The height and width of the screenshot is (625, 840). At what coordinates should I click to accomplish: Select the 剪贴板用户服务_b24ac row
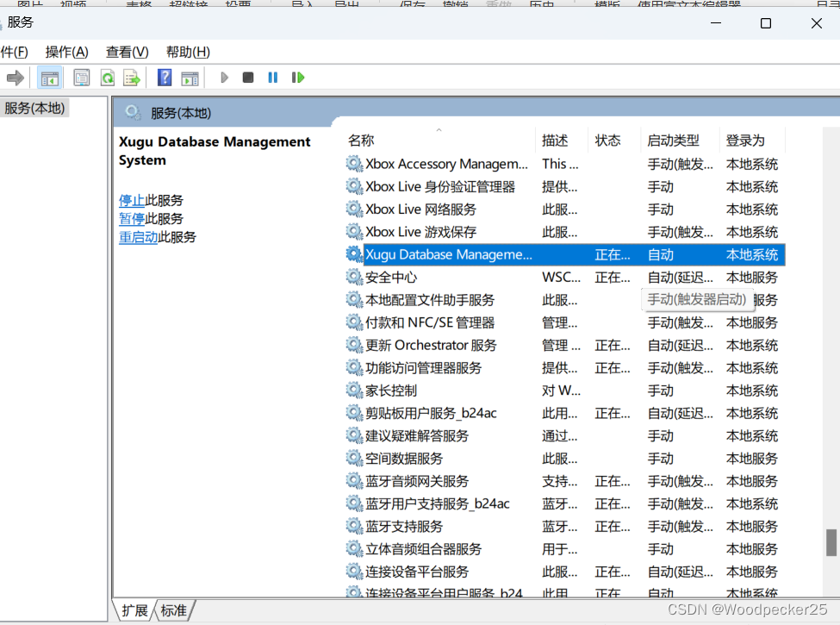coord(565,413)
